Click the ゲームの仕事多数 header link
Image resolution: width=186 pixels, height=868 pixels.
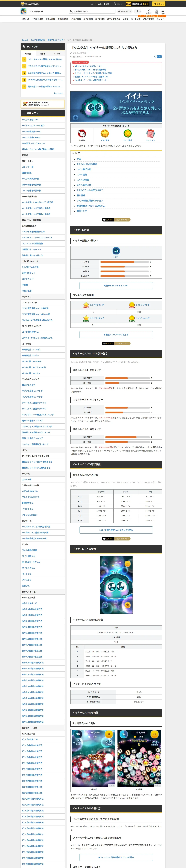100,4
